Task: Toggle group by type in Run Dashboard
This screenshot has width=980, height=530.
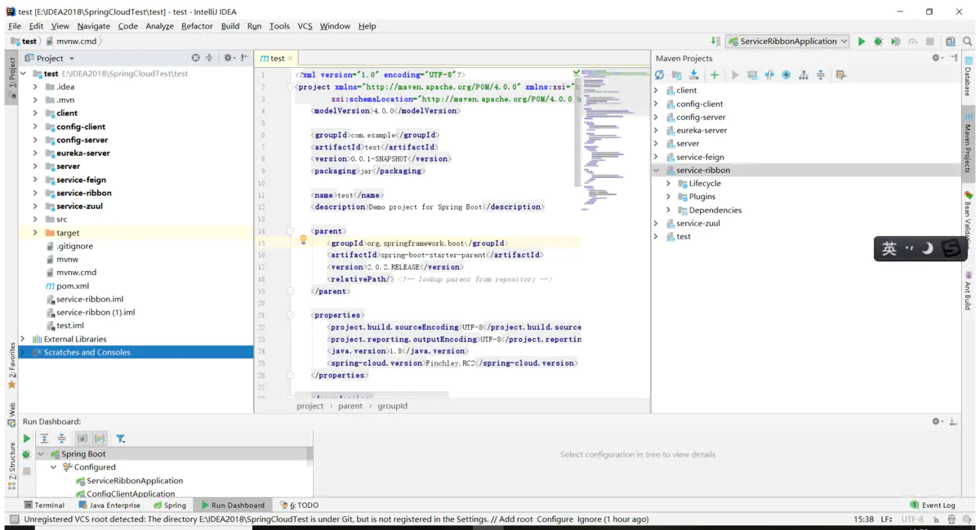Action: (x=82, y=439)
